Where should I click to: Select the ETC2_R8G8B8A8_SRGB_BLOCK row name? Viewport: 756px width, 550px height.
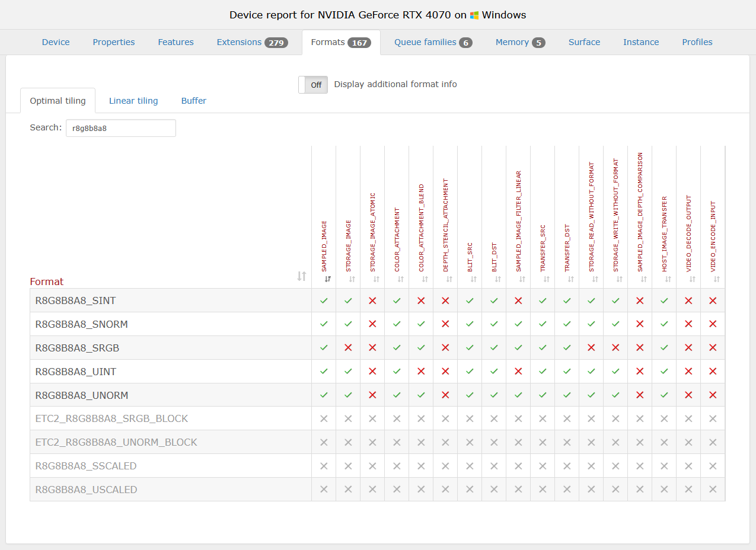tap(111, 418)
